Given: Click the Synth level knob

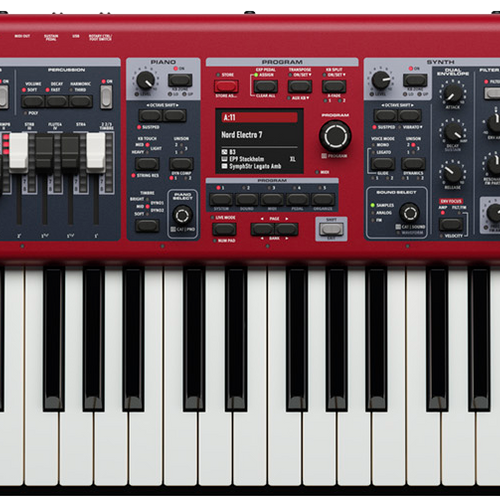Looking at the screenshot, I should point(381,80).
